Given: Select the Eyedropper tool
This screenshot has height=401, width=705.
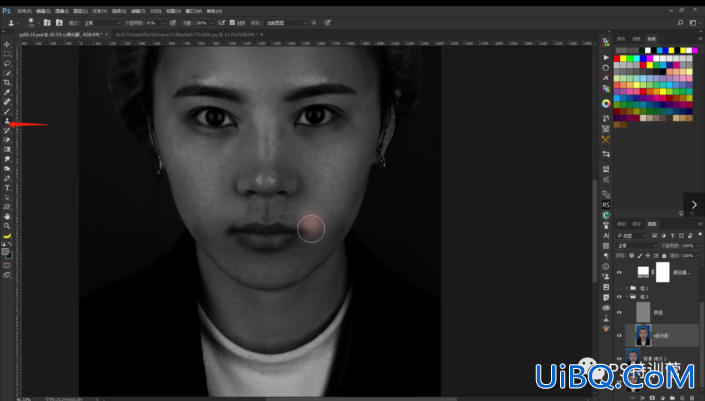Looking at the screenshot, I should (x=7, y=92).
